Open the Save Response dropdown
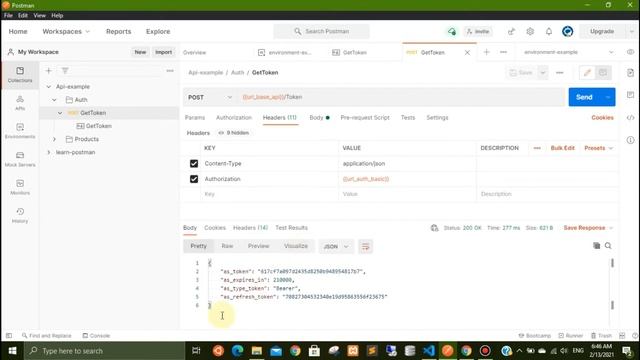 588,228
